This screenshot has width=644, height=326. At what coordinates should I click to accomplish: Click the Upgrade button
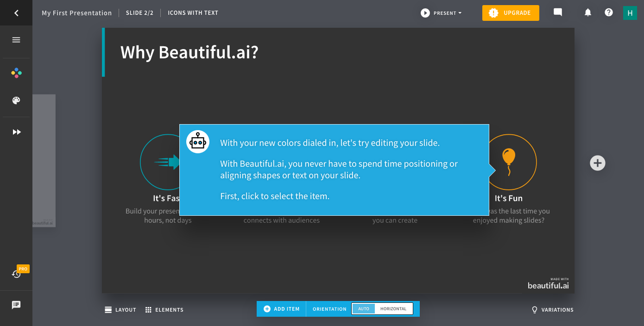click(x=511, y=13)
